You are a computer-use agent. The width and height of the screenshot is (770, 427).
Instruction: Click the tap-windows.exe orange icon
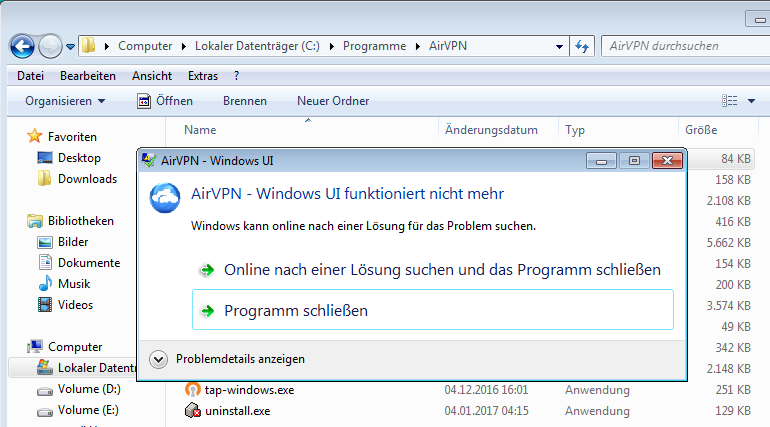point(192,390)
